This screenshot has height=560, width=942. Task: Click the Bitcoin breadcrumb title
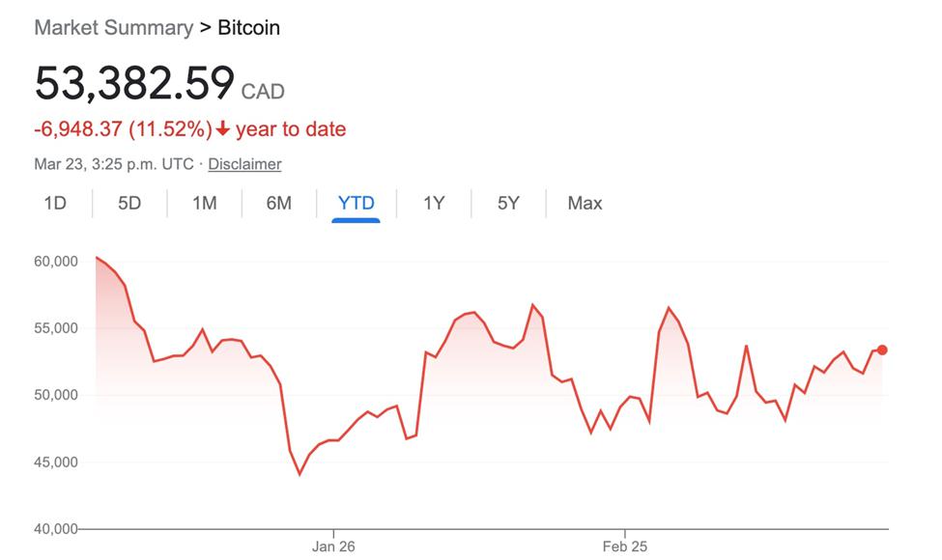pos(248,28)
